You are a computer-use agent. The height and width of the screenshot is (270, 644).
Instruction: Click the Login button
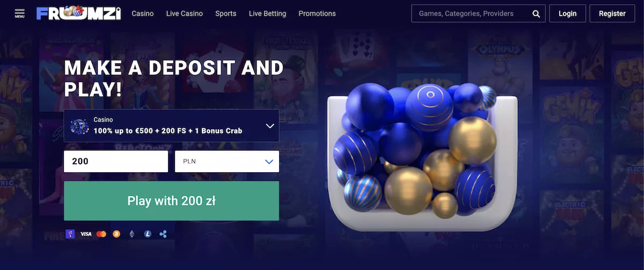coord(567,13)
